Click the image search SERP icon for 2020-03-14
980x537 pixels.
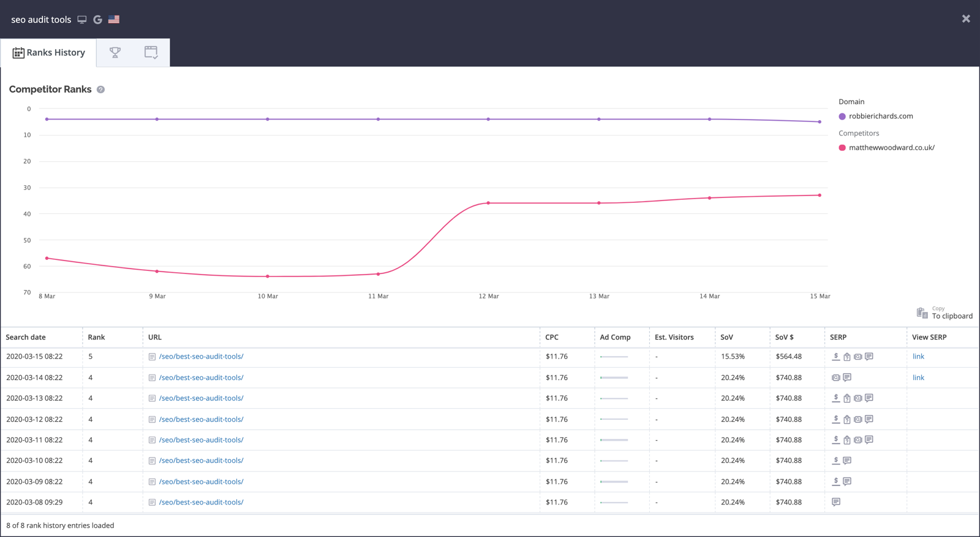[836, 378]
